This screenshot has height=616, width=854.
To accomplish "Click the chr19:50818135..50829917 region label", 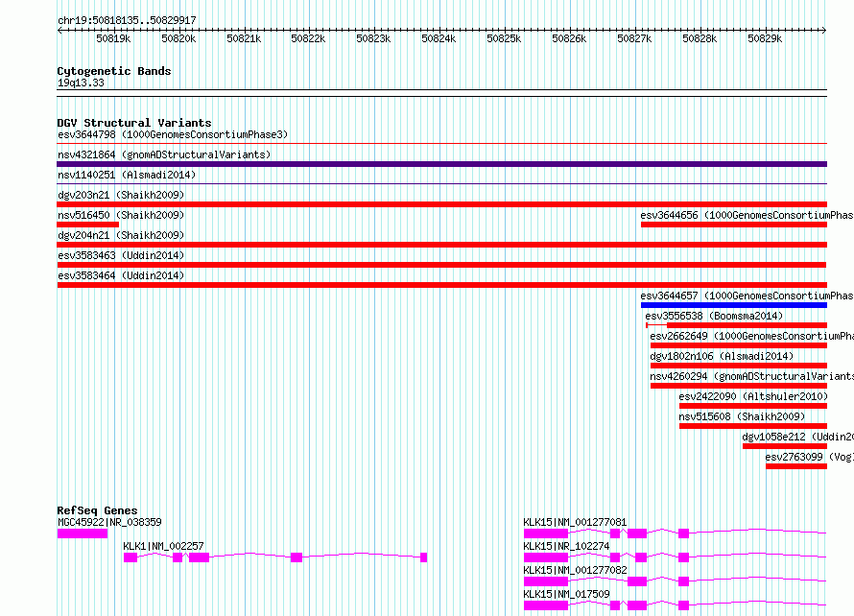I will (127, 20).
